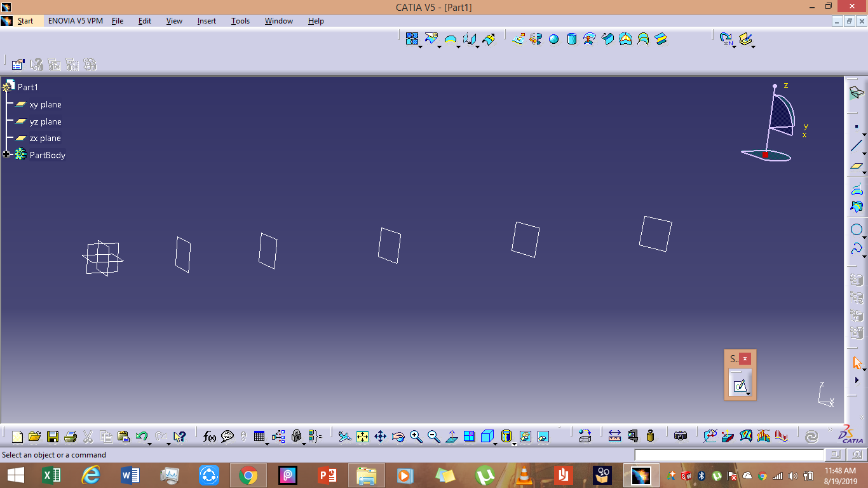Select the Plane tool in right toolbar

point(856,166)
